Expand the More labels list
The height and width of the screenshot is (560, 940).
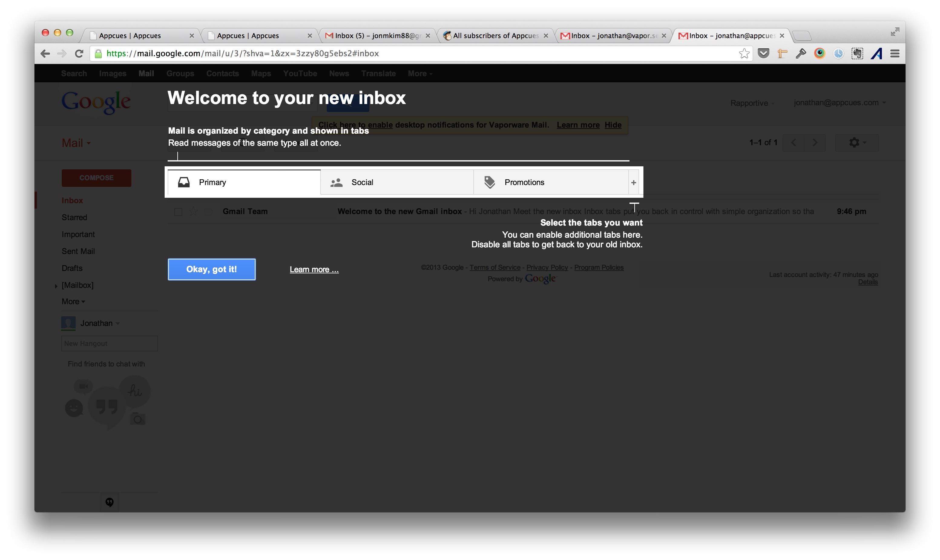[x=73, y=301]
